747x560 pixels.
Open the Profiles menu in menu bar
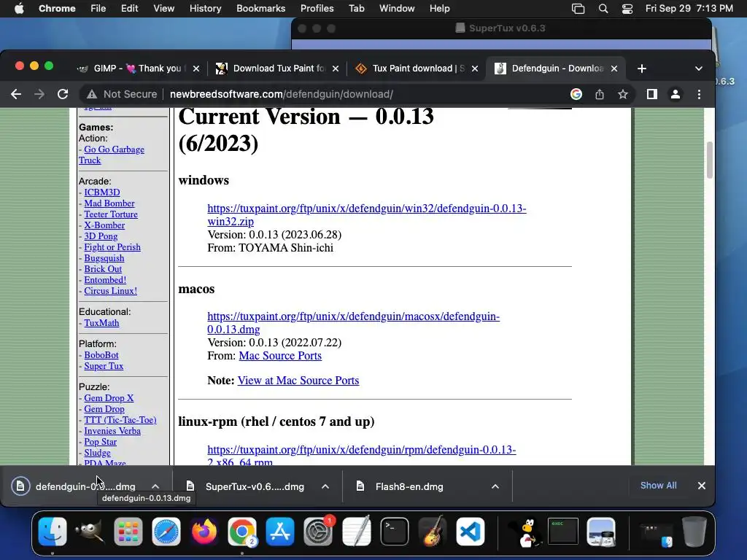[x=317, y=9]
